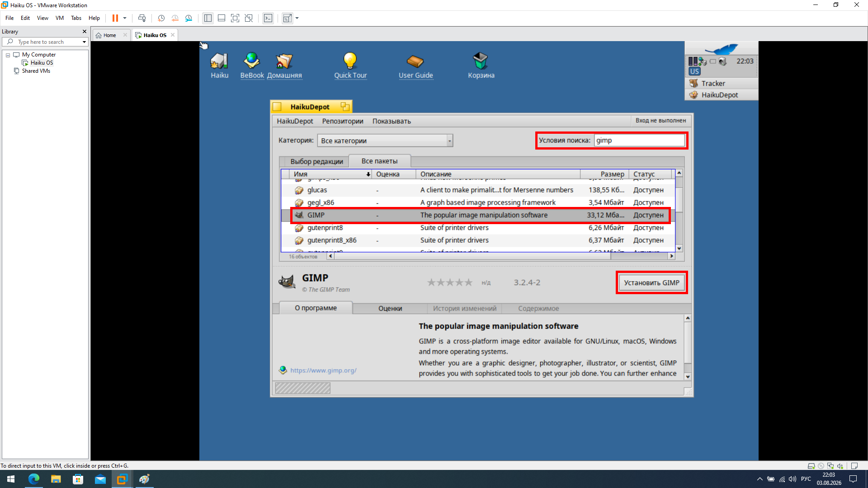Viewport: 868px width, 488px height.
Task: Open the VMware Edit menu
Action: pyautogui.click(x=25, y=18)
